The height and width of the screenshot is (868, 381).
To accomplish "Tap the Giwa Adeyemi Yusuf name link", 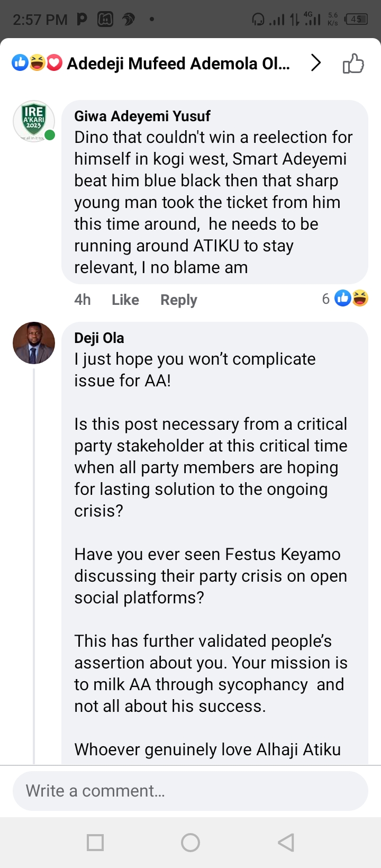I will coord(142,116).
